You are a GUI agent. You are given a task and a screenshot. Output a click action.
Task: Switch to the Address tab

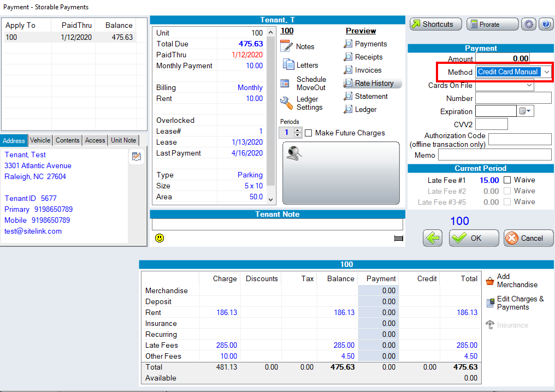coord(14,140)
